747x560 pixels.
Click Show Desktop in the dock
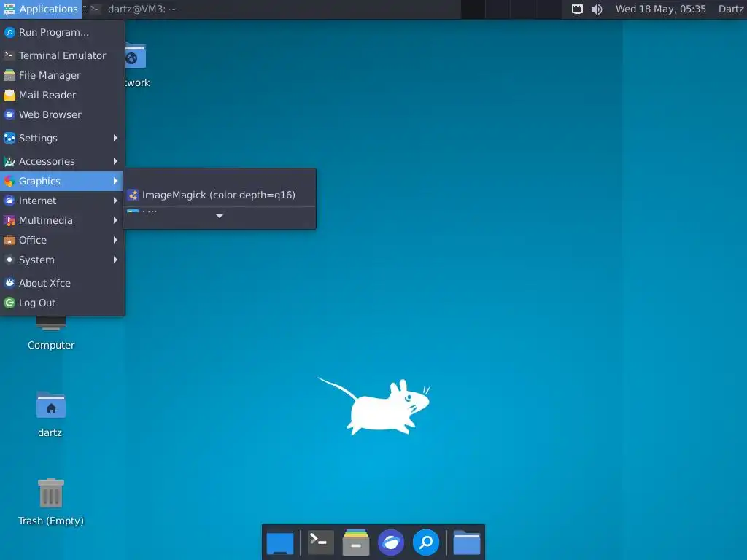click(280, 542)
